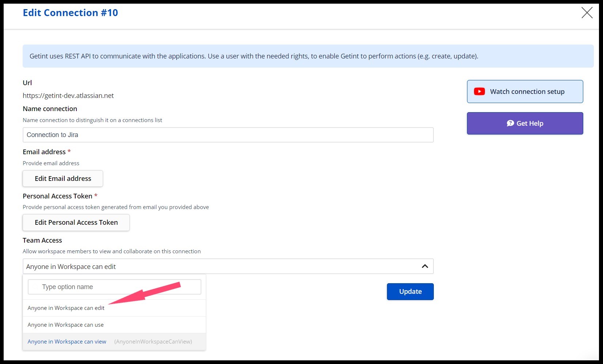
Task: Click the Team Access selected value box
Action: pos(219,266)
